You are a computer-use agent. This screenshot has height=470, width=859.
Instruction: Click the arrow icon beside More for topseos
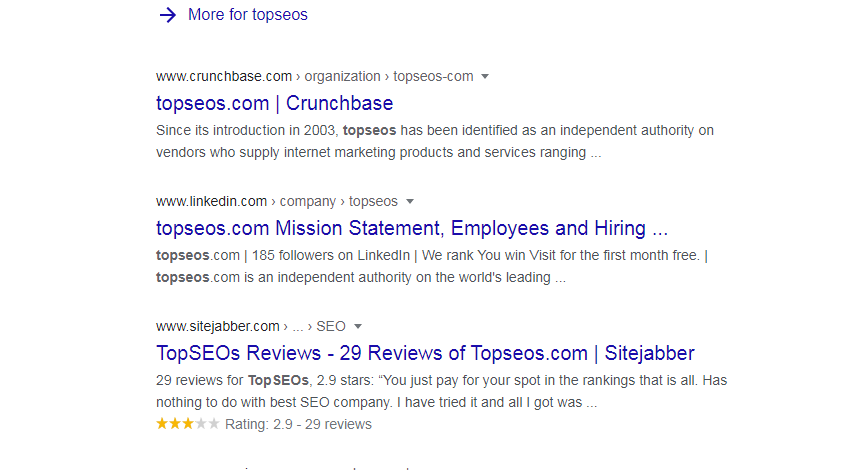(168, 15)
